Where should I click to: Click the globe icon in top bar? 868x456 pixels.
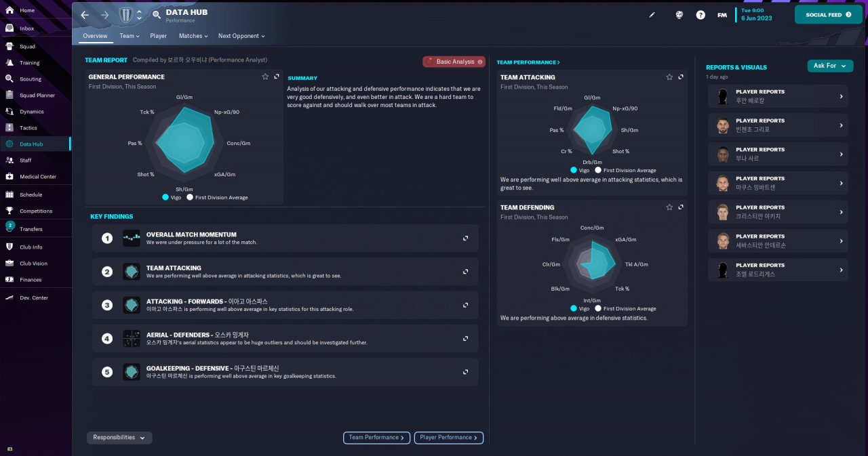[679, 14]
